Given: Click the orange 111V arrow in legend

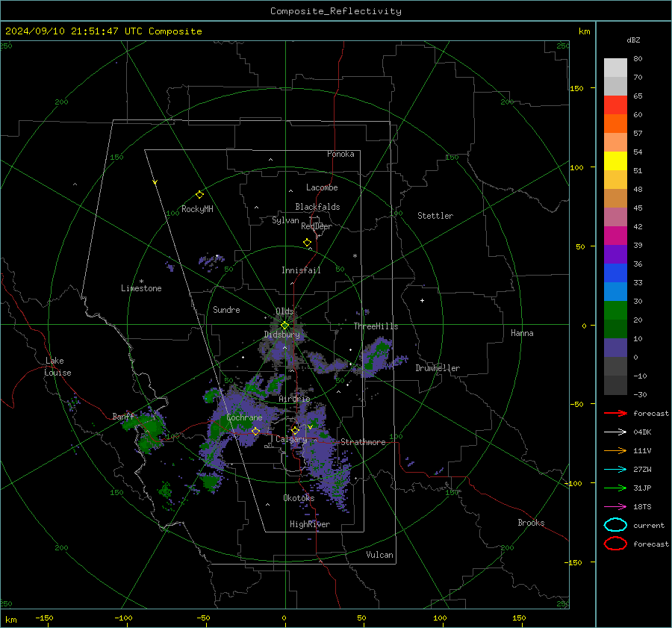Looking at the screenshot, I should (615, 450).
